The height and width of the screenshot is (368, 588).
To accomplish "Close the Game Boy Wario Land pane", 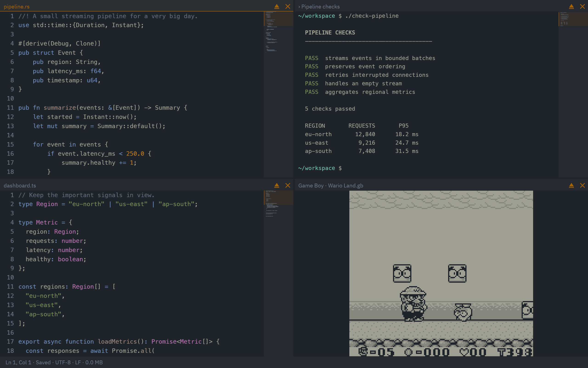I will pyautogui.click(x=582, y=185).
